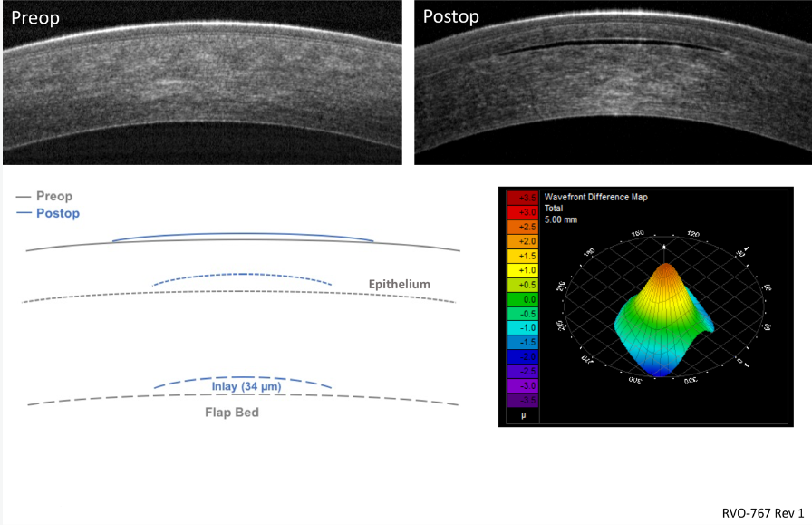812x525 pixels.
Task: Click the +1.0 yellow color swatch
Action: pyautogui.click(x=523, y=270)
